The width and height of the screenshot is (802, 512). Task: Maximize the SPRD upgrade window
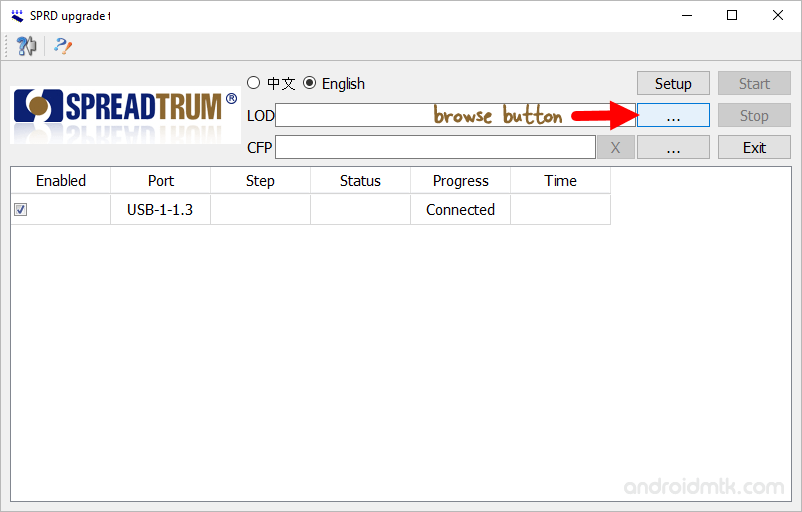click(x=732, y=15)
